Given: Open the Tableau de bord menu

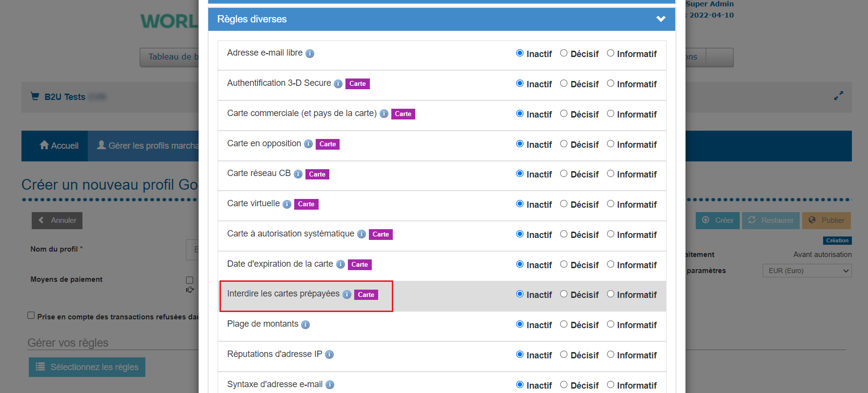Looking at the screenshot, I should pos(169,57).
